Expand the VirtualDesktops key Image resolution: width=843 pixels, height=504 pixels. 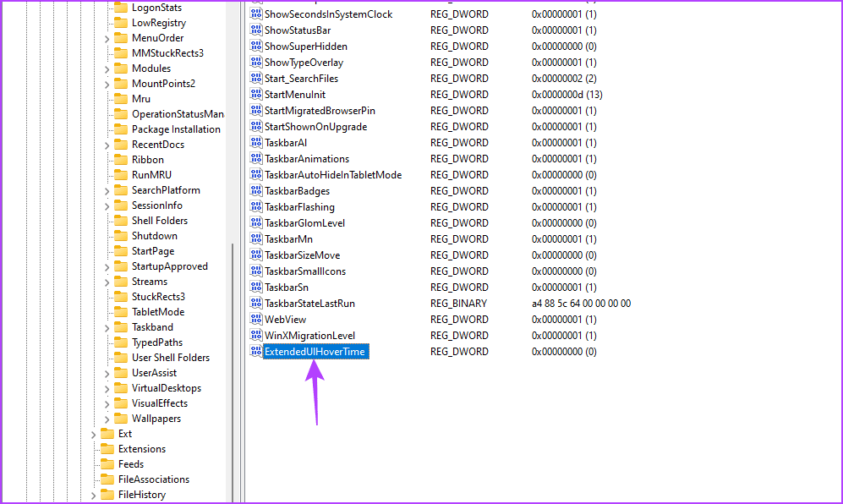107,389
